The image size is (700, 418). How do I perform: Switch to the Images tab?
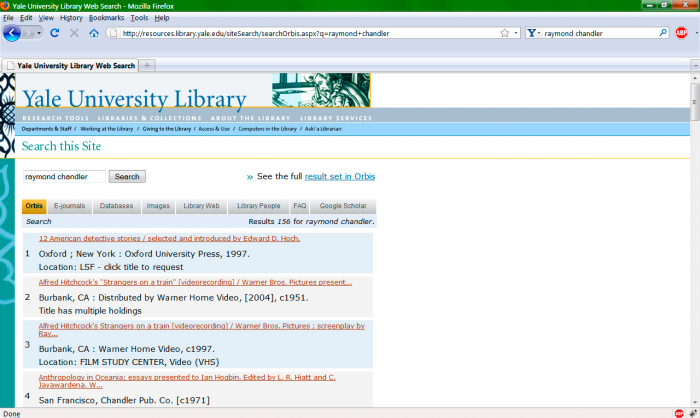click(x=158, y=206)
